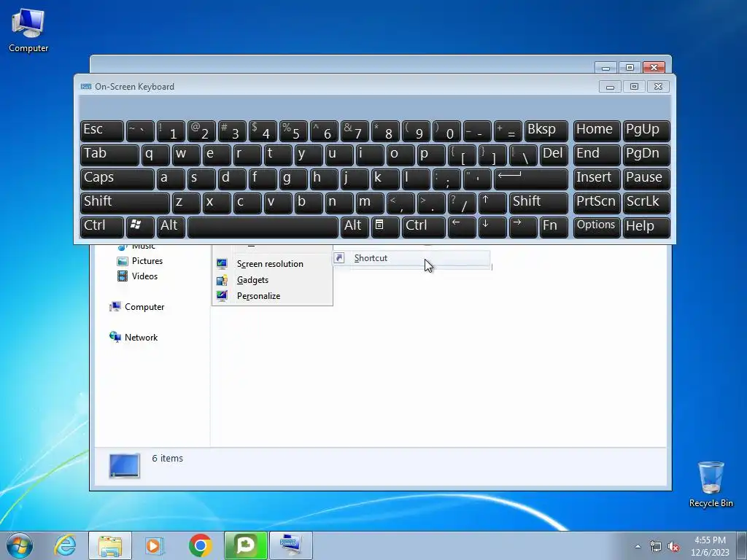747x560 pixels.
Task: Toggle the left Shift key
Action: click(x=125, y=203)
